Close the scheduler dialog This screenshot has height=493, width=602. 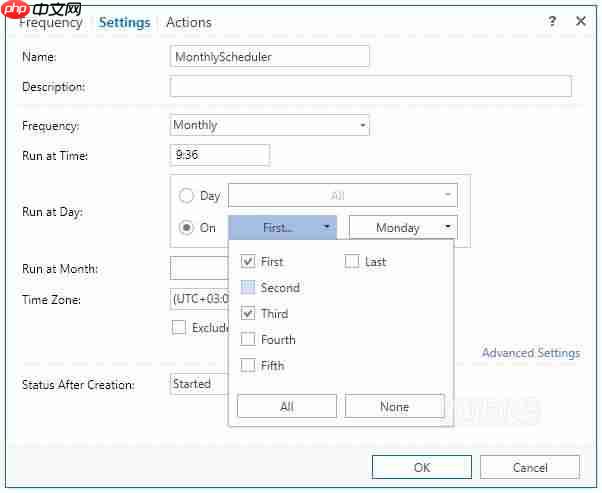(581, 21)
